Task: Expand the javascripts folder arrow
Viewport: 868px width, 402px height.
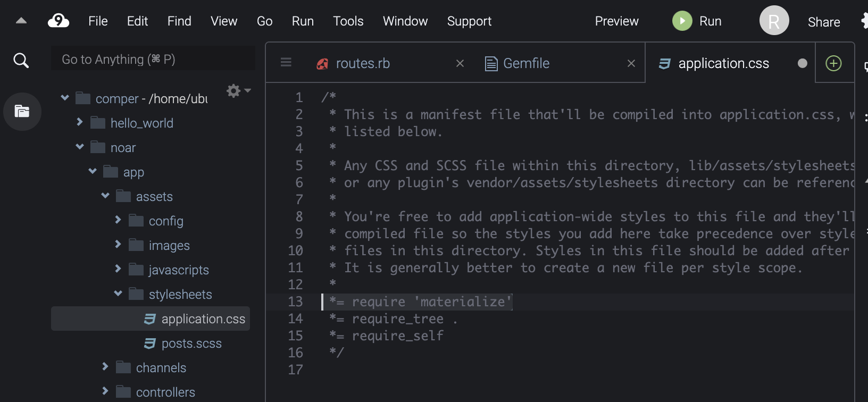Action: tap(118, 269)
